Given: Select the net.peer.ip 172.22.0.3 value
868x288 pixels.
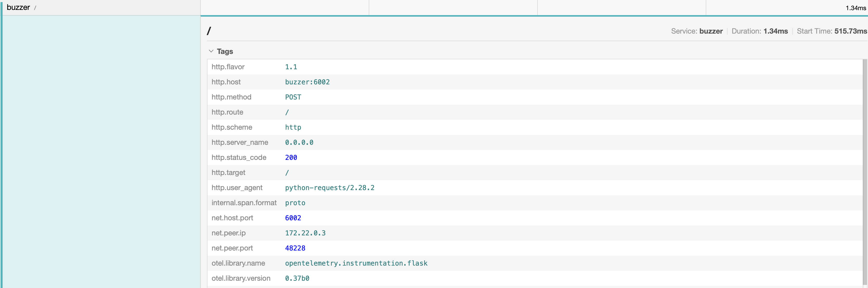Looking at the screenshot, I should [305, 233].
